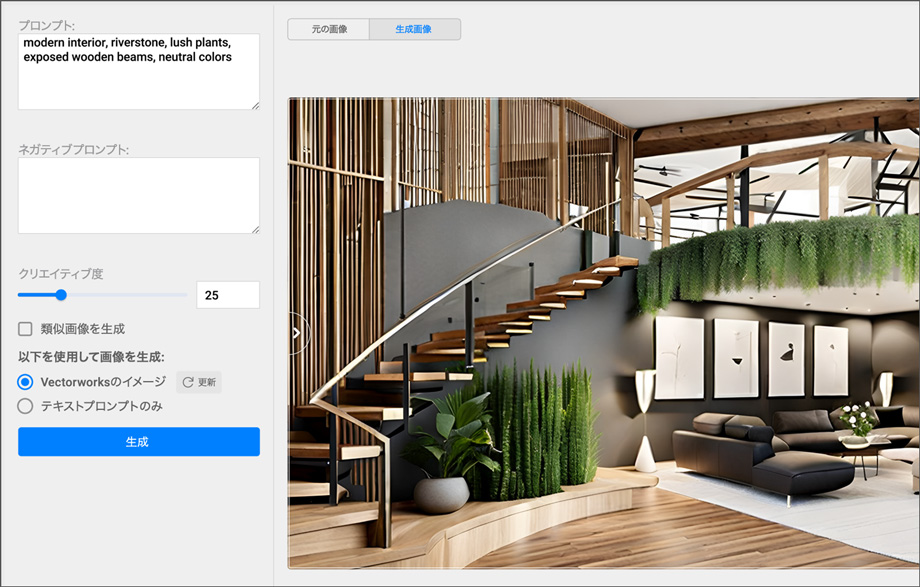This screenshot has width=920, height=587.
Task: Select the テキストプロンプトのみ radio button
Action: point(25,406)
